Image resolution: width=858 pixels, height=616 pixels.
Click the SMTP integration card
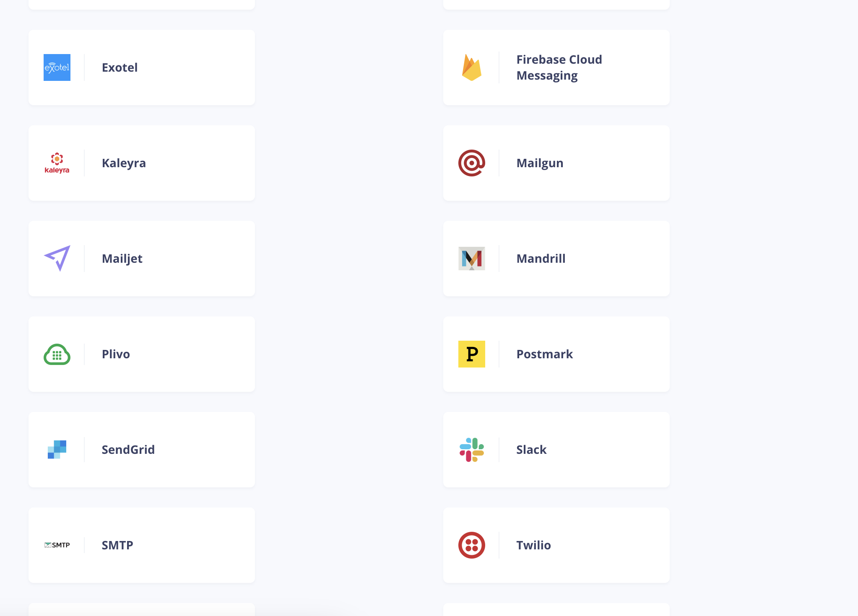(141, 545)
